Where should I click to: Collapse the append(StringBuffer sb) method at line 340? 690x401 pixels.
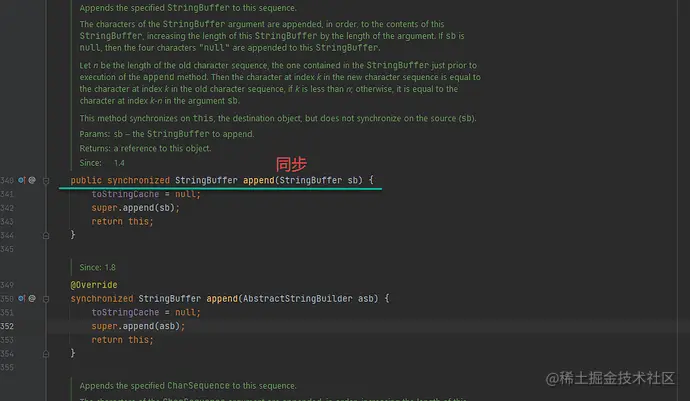click(x=46, y=180)
